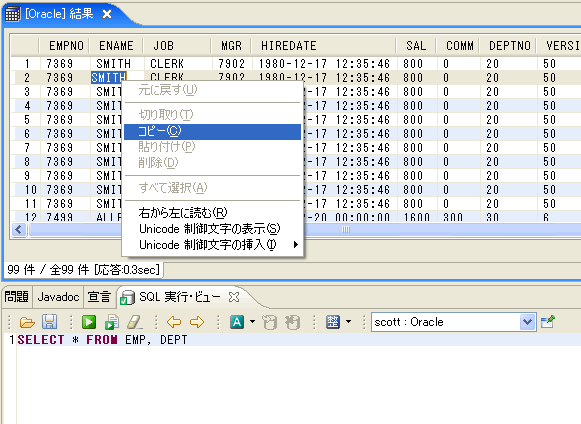Click the rollback cylinder icon
Image resolution: width=581 pixels, height=424 pixels.
click(x=292, y=322)
